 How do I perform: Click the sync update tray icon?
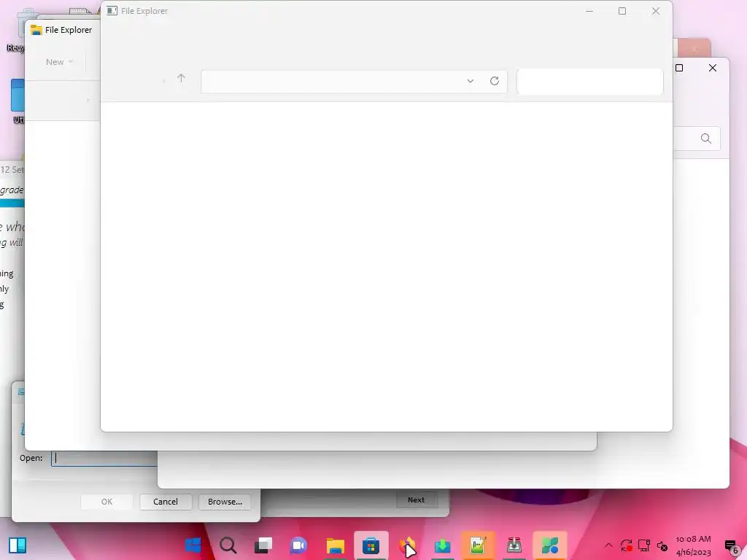click(x=626, y=545)
